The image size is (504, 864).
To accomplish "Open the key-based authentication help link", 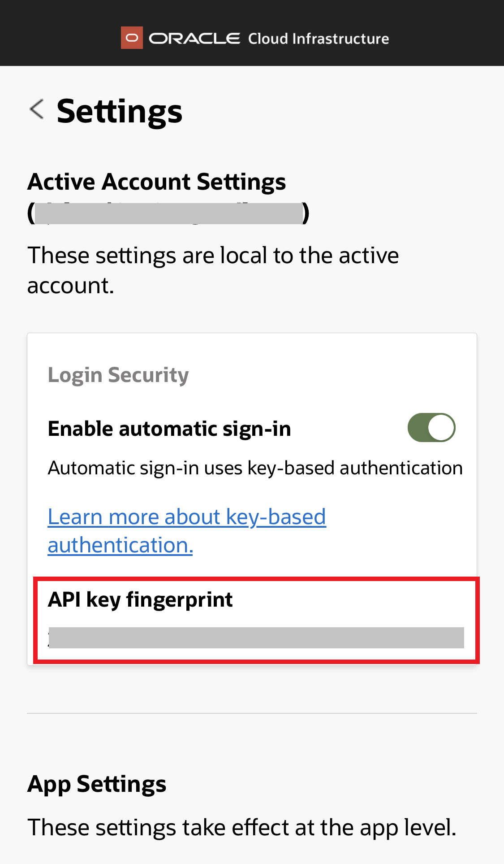I will coord(186,517).
